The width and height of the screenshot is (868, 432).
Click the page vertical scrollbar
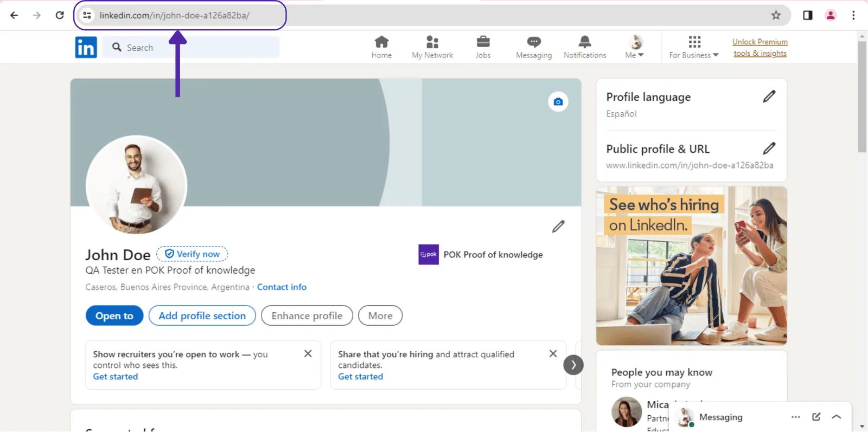click(x=862, y=96)
